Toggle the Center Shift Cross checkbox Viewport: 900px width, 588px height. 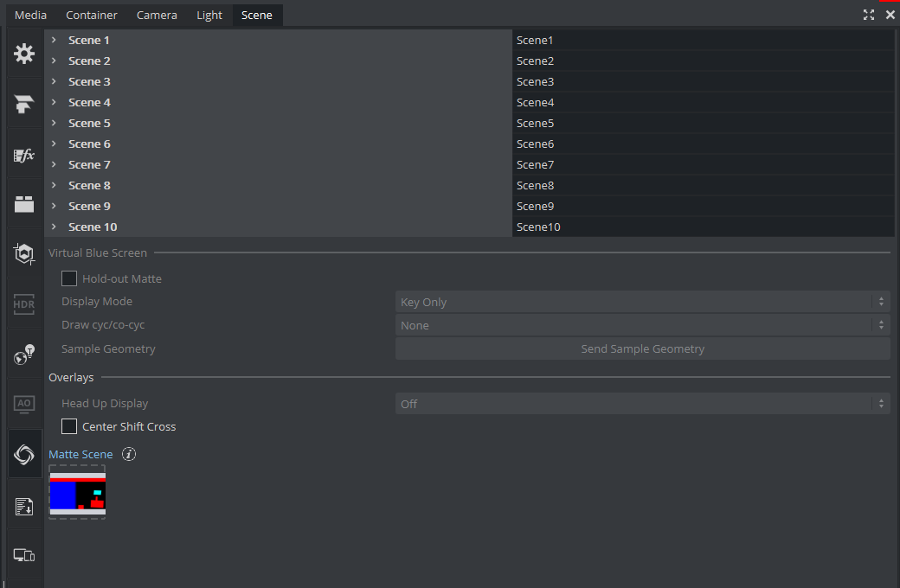tap(69, 426)
